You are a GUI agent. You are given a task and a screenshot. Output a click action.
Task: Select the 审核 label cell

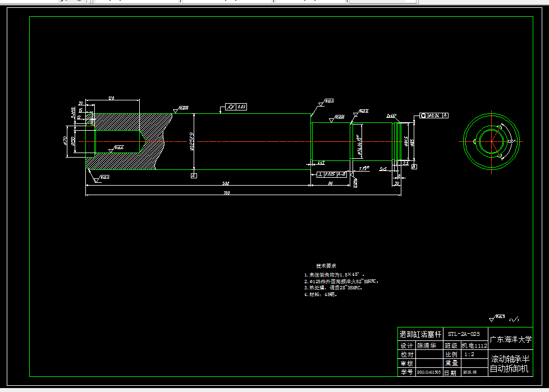click(406, 363)
